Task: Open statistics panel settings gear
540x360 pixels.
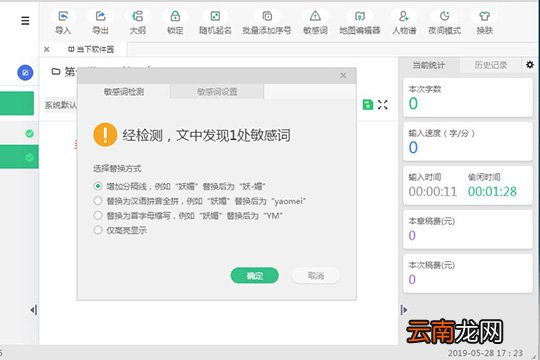Action: 530,64
